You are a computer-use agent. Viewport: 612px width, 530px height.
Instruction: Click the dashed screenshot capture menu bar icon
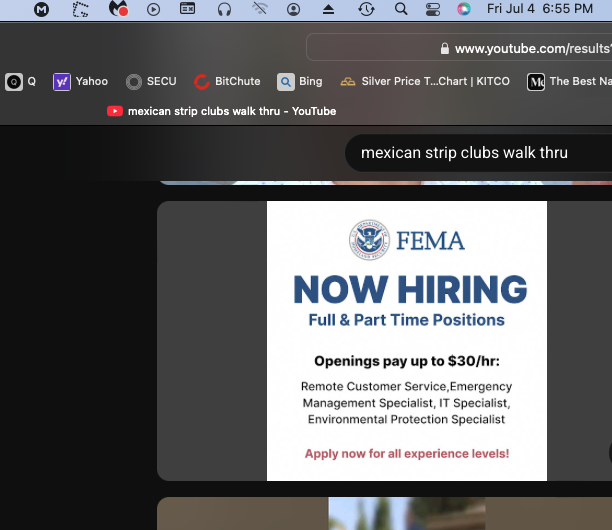point(80,9)
